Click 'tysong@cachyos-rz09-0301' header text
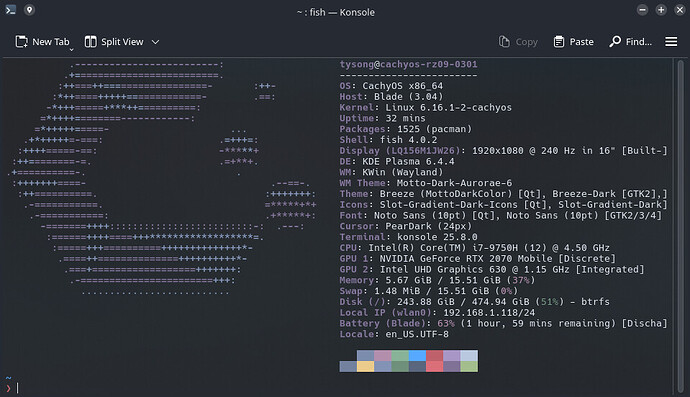Viewport: 690px width, 397px height. [x=408, y=64]
